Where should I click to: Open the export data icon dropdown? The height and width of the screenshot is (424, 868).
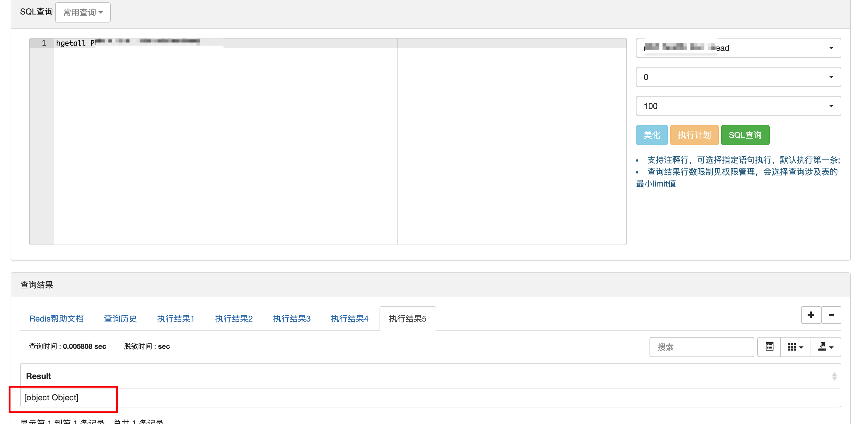pyautogui.click(x=826, y=347)
